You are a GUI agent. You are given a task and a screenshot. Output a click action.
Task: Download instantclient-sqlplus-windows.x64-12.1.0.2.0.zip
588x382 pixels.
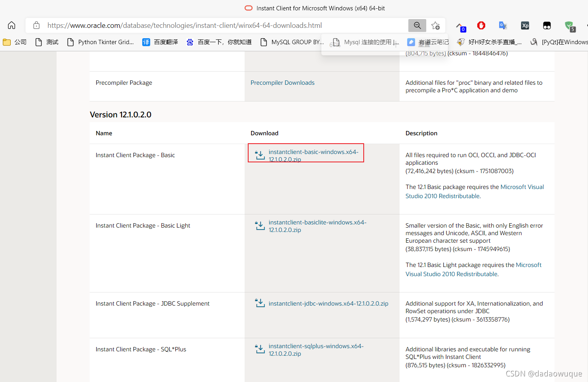click(316, 350)
